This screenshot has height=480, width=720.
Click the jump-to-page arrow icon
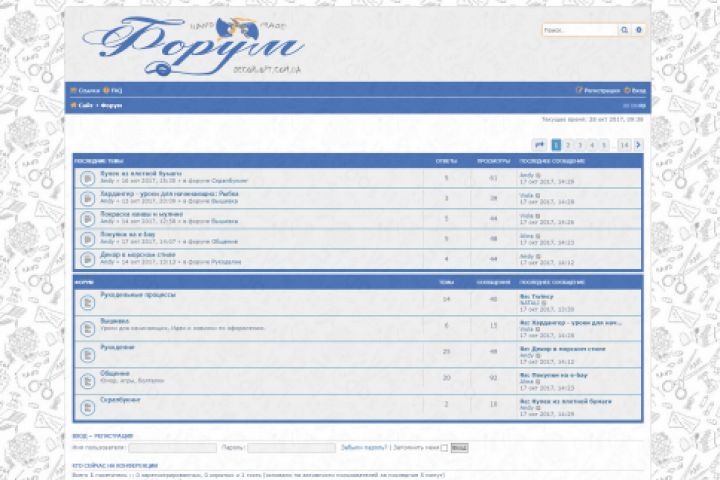[540, 145]
